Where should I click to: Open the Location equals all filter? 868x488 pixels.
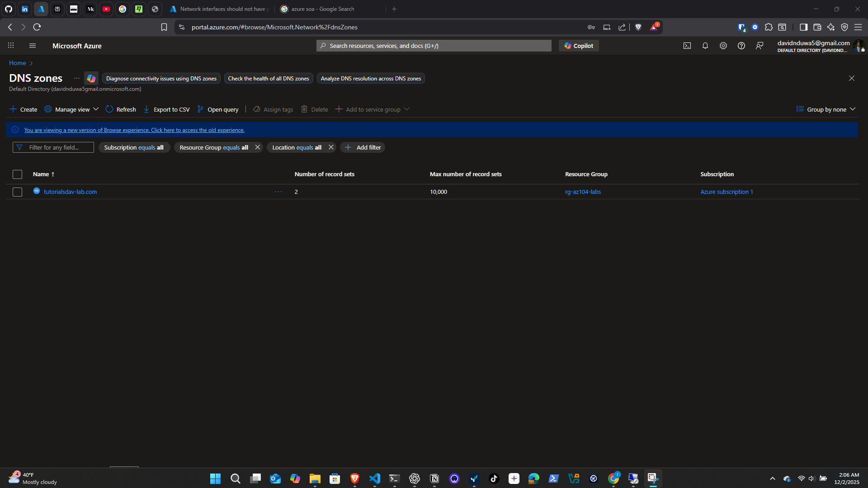(x=297, y=147)
